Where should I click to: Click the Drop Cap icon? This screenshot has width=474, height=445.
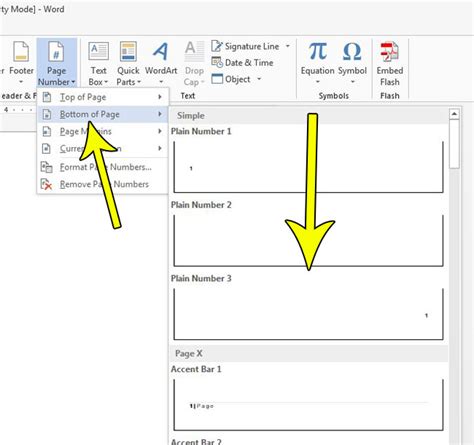194,51
